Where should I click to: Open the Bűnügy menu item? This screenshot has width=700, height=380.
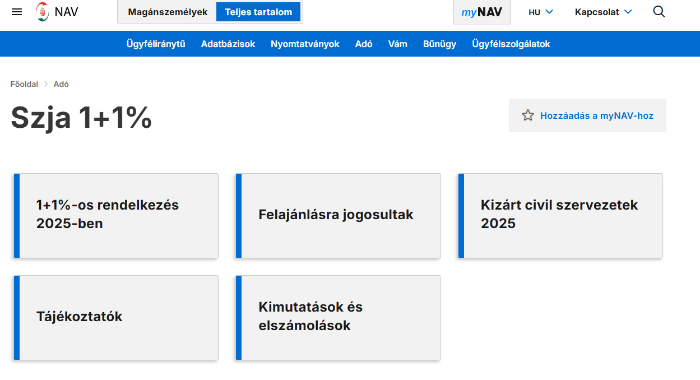point(439,44)
